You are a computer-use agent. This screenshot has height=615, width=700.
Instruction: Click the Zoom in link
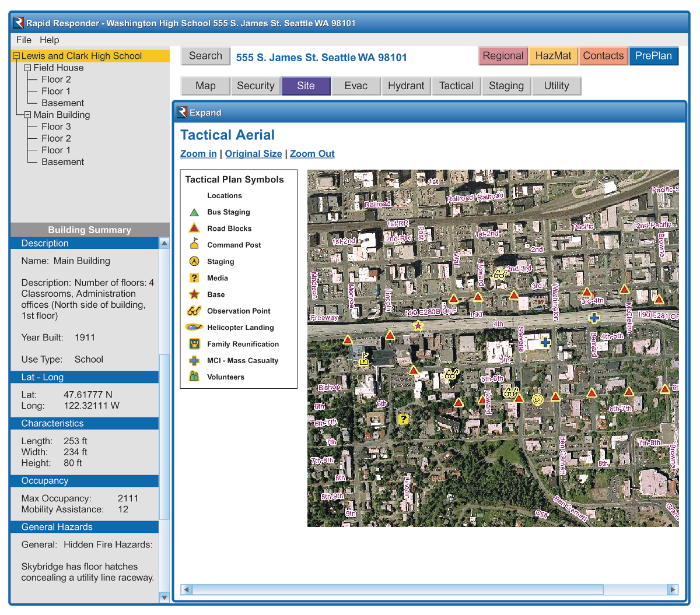click(x=198, y=154)
